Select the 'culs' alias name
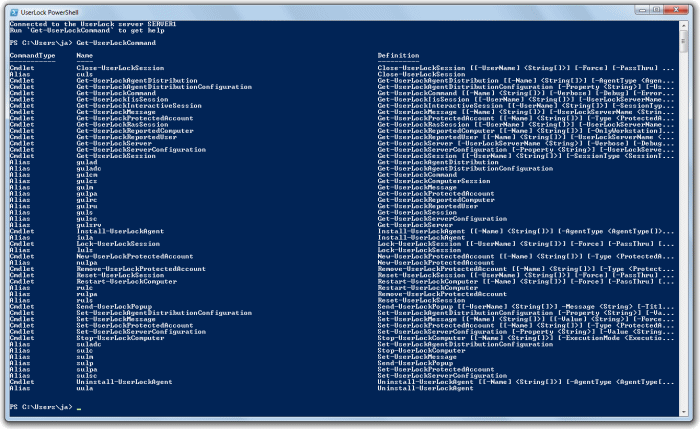 point(84,74)
